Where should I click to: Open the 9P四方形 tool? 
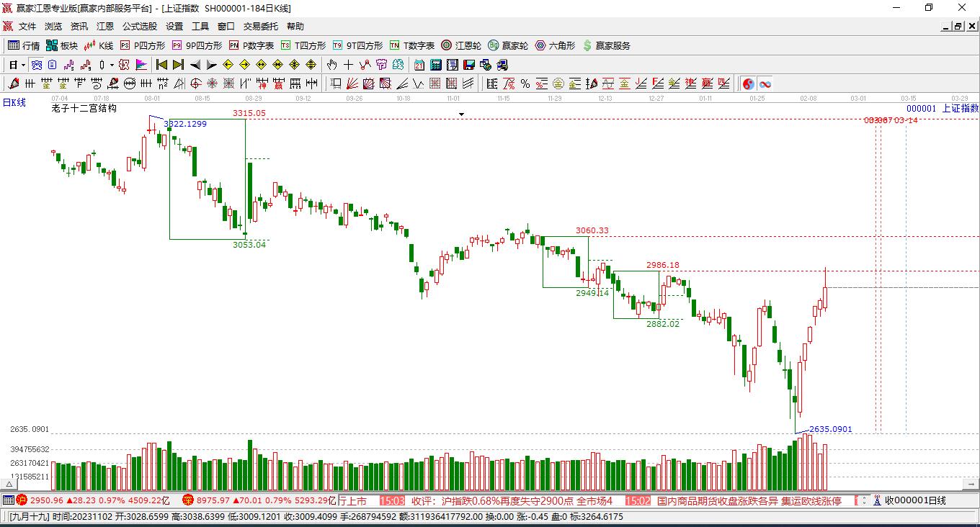pos(197,45)
